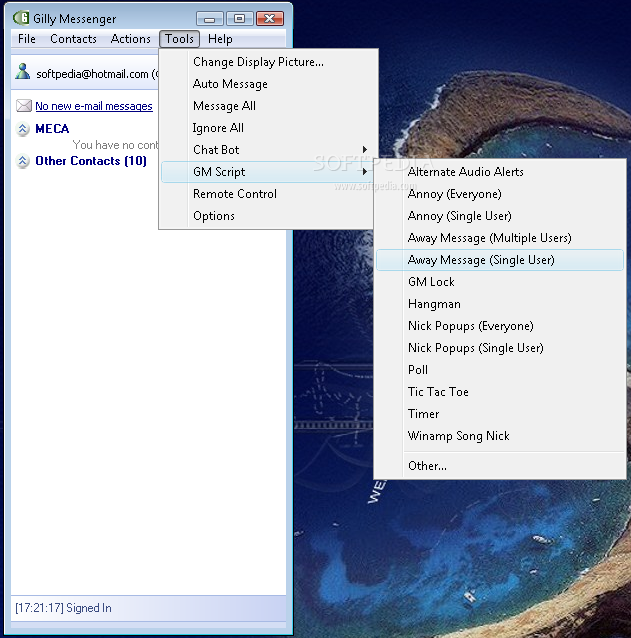Select Away Message (Multiple Users)
Viewport: 631px width, 638px height.
[500, 238]
